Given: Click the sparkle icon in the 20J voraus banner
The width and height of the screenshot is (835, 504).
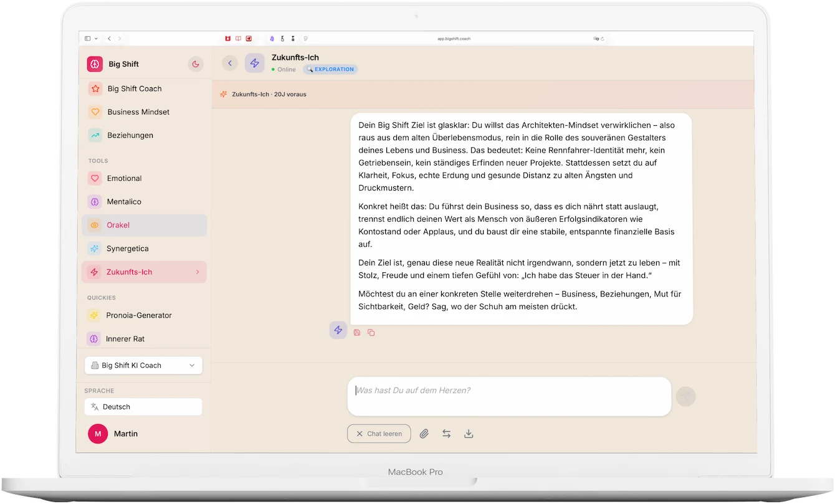Looking at the screenshot, I should (223, 95).
